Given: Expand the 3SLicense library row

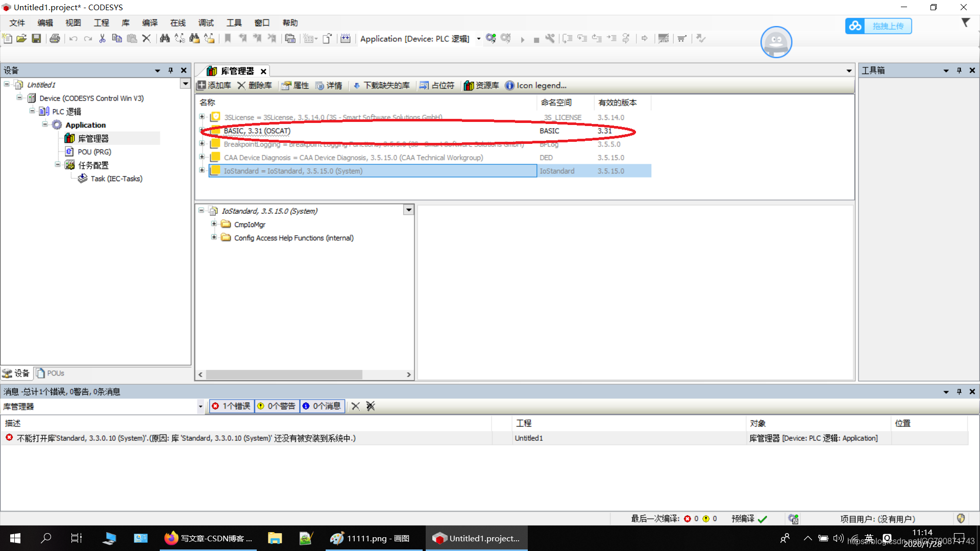Looking at the screenshot, I should click(202, 117).
